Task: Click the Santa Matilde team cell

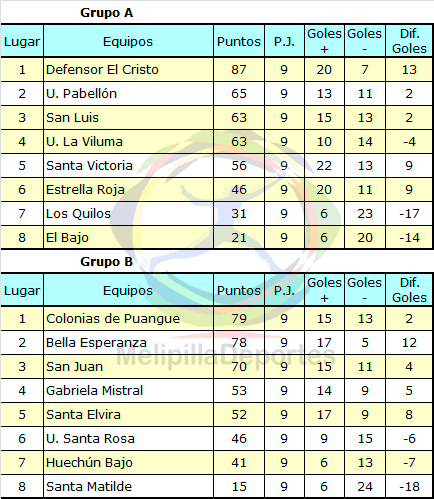Action: [128, 487]
